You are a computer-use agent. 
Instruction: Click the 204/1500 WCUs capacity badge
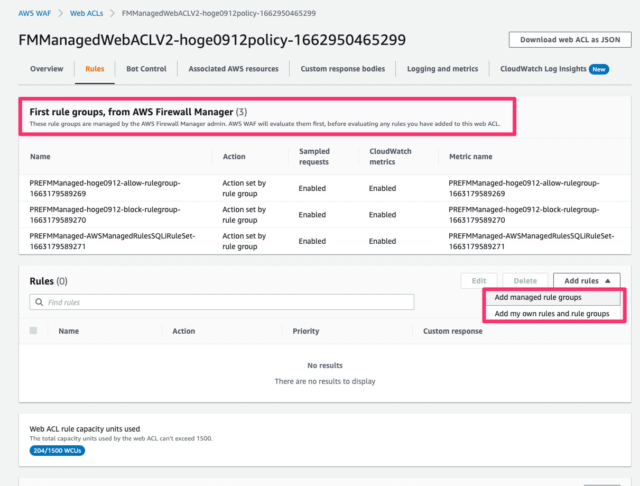[x=57, y=450]
